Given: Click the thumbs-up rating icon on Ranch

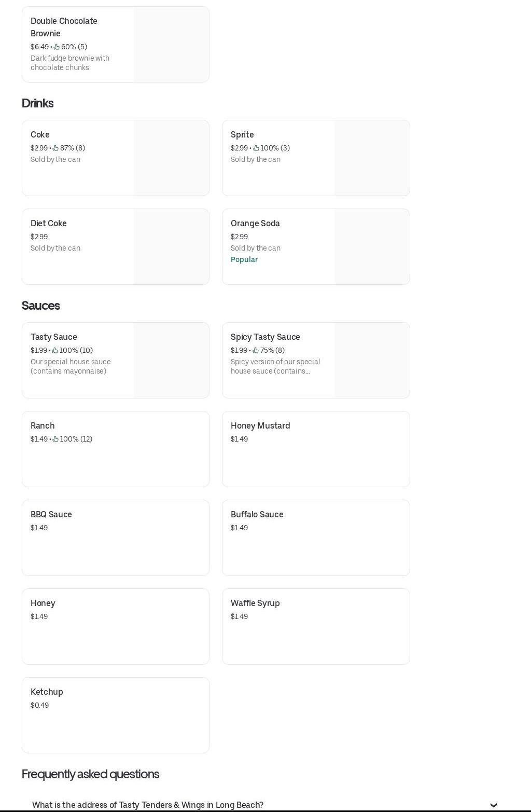Looking at the screenshot, I should click(55, 439).
